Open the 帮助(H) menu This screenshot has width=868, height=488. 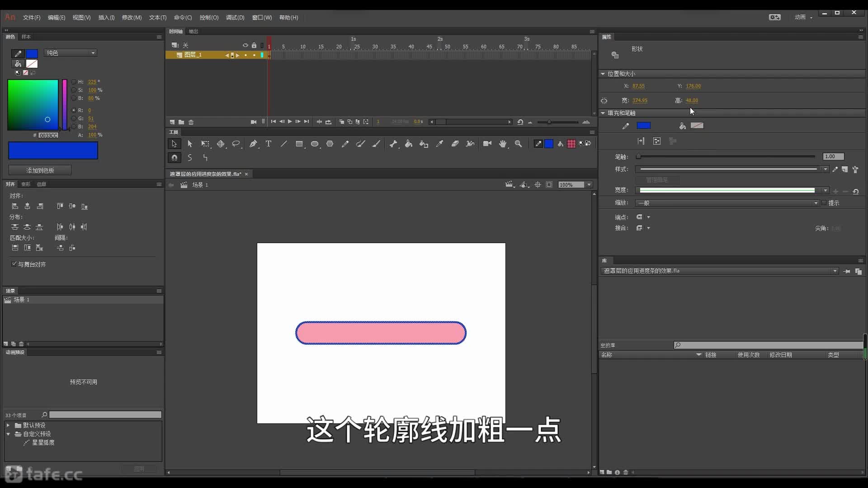click(x=289, y=18)
